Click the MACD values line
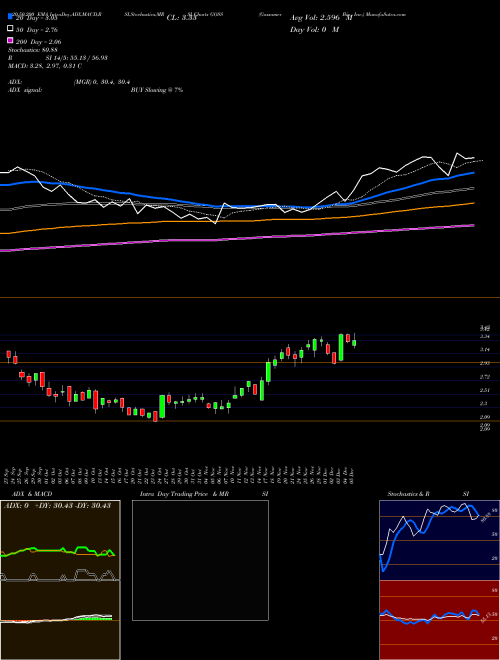Image resolution: width=500 pixels, height=660 pixels. click(45, 66)
